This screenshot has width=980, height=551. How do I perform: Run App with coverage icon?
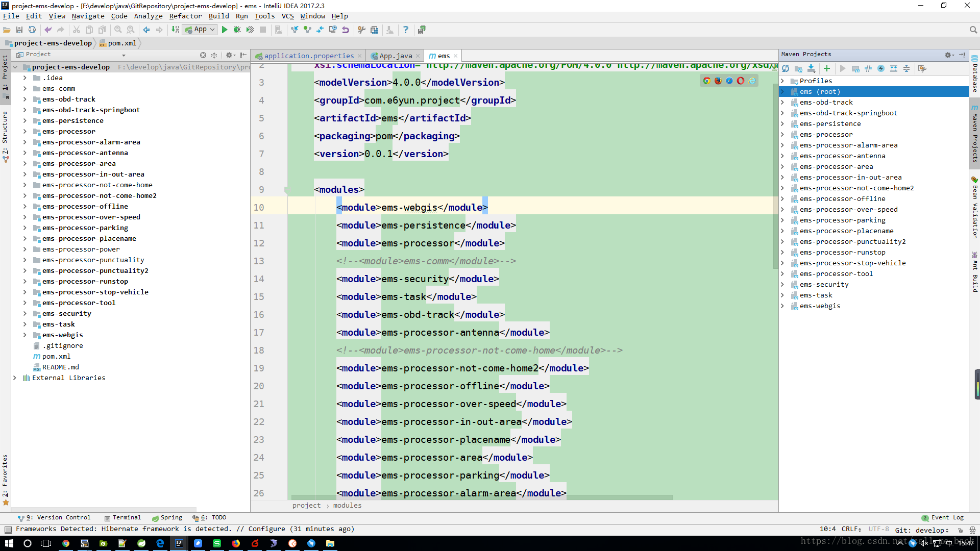click(250, 30)
